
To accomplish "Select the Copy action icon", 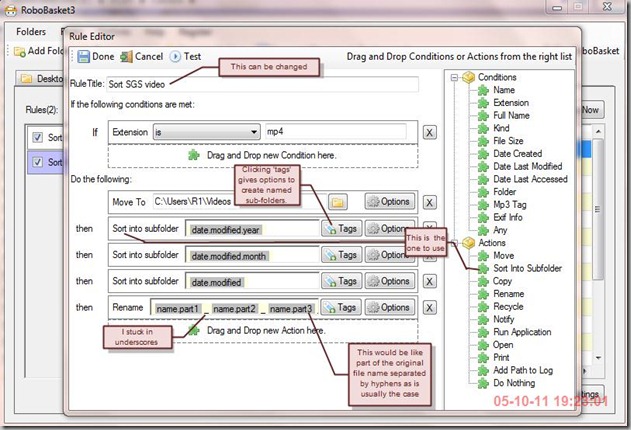I will pyautogui.click(x=483, y=281).
